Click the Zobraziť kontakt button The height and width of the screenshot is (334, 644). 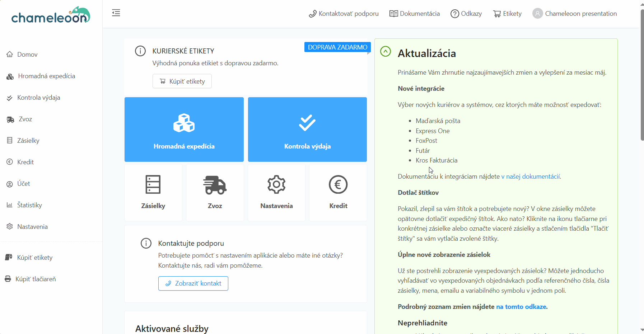coord(193,283)
